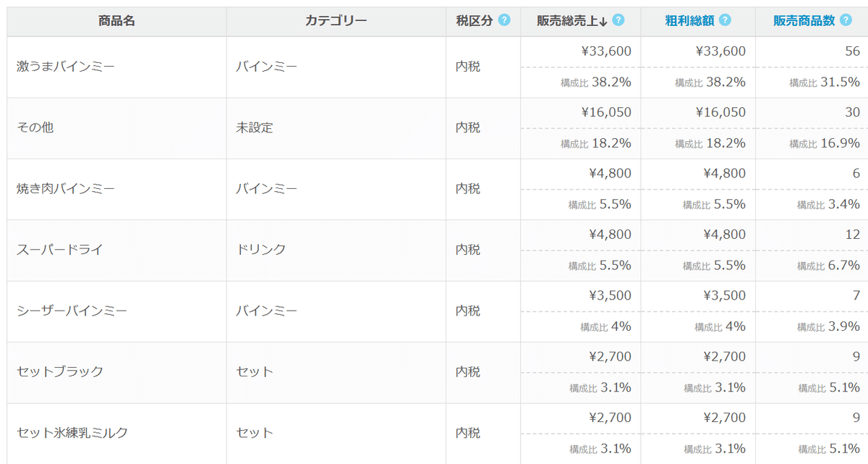This screenshot has width=868, height=464.
Task: Click the ¥33,600 sales total cell
Action: (x=580, y=51)
